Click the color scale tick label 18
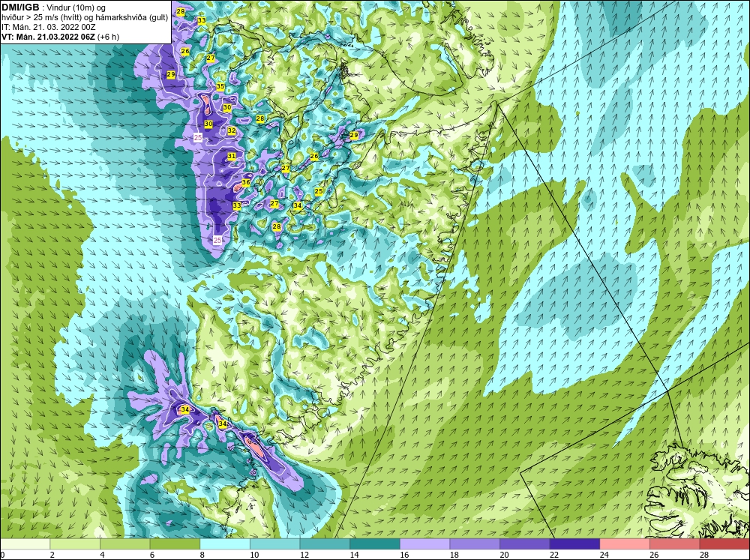The image size is (750, 560). pos(454,555)
